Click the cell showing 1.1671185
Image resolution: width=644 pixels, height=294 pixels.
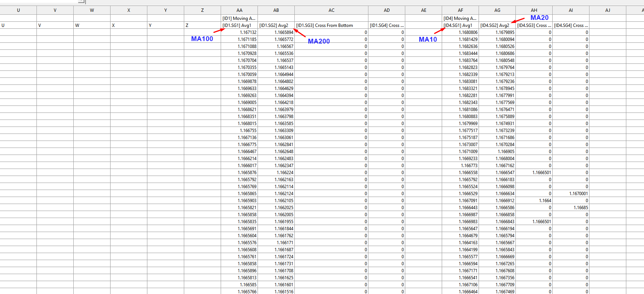tap(239, 39)
